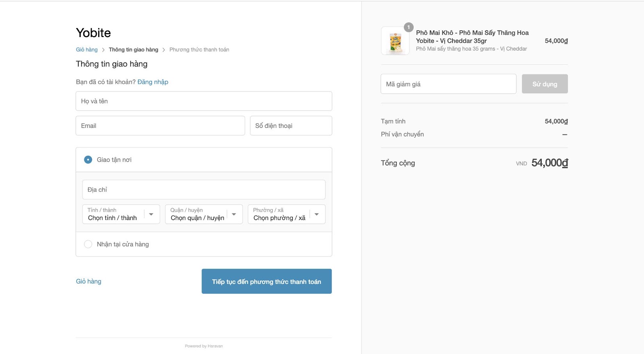The image size is (644, 354).
Task: Click the product quantity badge icon
Action: click(x=409, y=27)
